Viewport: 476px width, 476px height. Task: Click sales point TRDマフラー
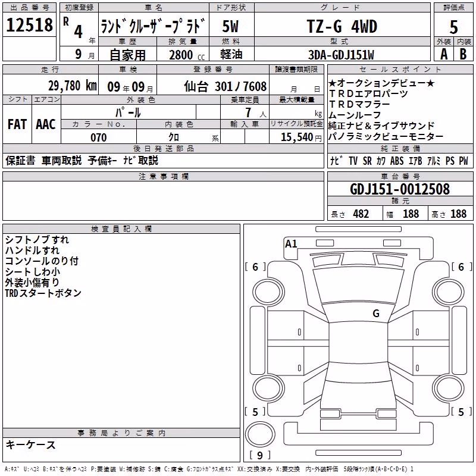coord(359,104)
